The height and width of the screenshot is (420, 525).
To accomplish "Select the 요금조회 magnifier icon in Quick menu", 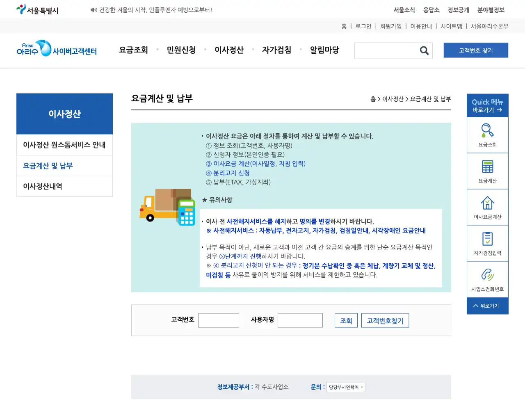I will 487,130.
